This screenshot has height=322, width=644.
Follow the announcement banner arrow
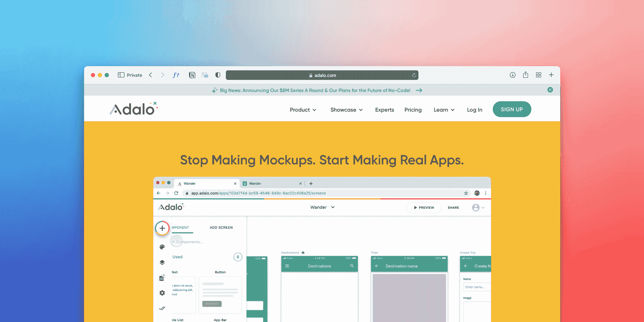[419, 90]
